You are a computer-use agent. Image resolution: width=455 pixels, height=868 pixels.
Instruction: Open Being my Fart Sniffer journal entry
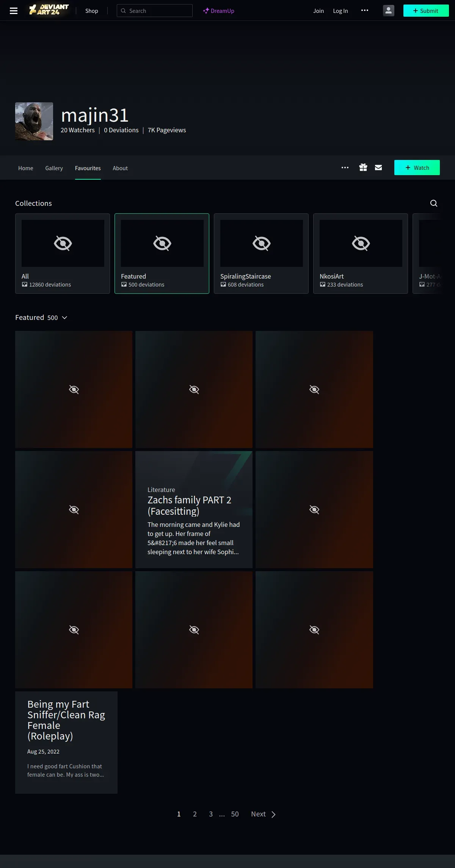tap(66, 743)
